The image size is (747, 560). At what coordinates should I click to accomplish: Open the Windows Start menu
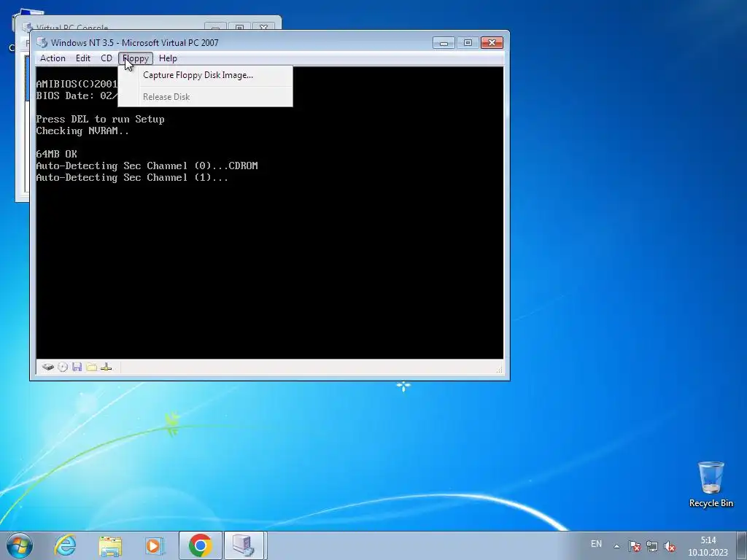(x=19, y=545)
